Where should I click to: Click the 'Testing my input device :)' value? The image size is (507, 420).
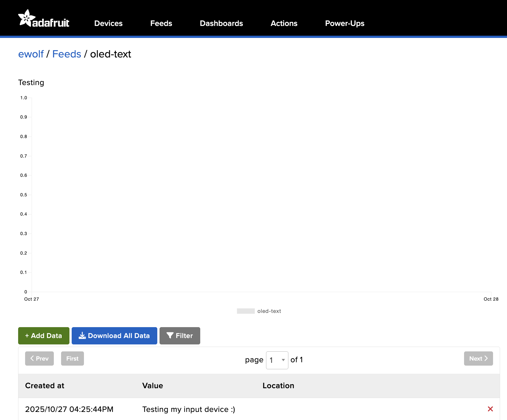[189, 409]
